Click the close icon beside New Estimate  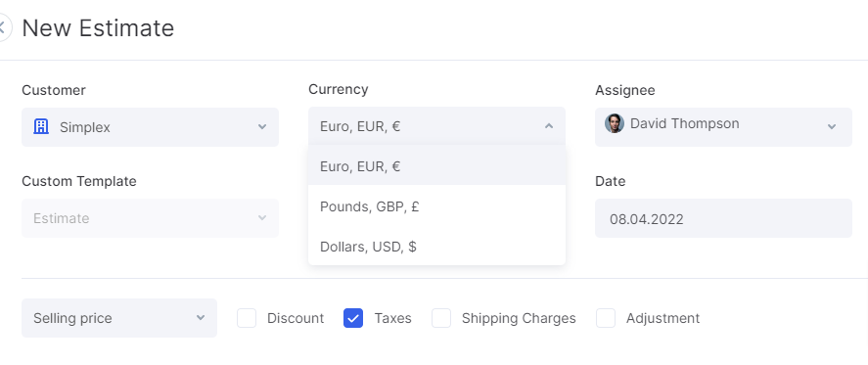(x=3, y=27)
